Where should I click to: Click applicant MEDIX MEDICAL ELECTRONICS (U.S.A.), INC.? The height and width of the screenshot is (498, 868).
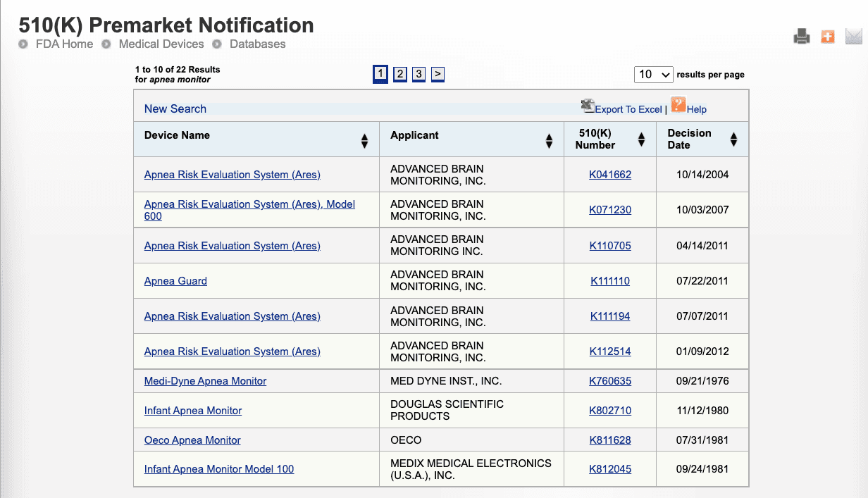pyautogui.click(x=471, y=469)
